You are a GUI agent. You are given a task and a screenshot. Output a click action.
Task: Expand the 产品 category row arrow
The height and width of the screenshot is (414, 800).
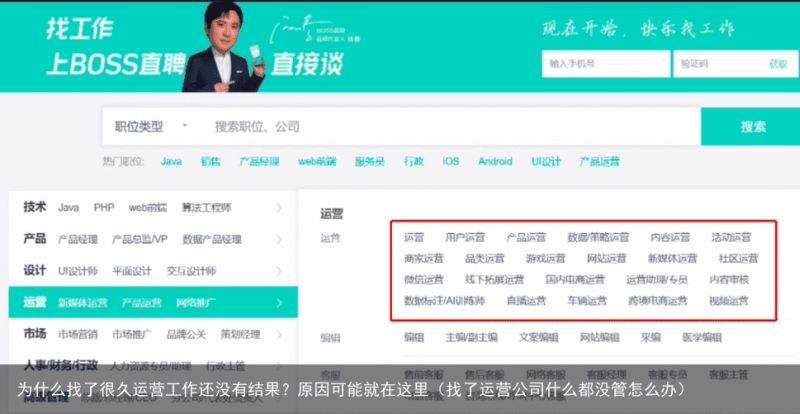pyautogui.click(x=279, y=239)
